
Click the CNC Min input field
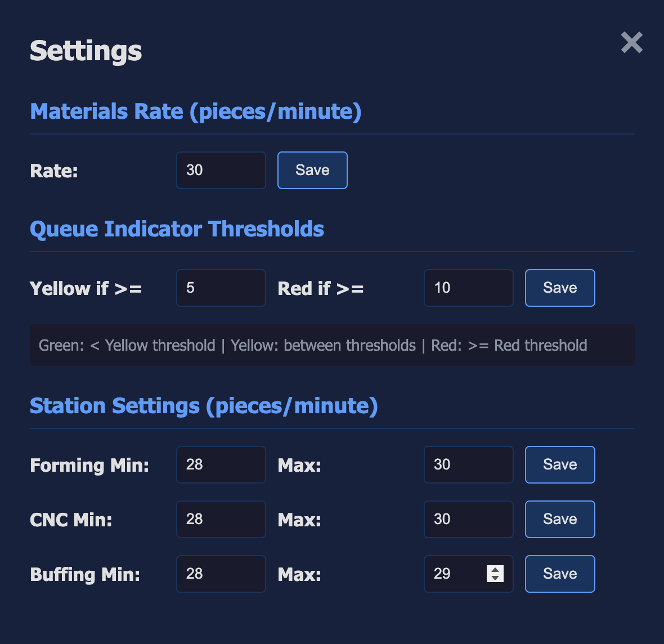point(221,519)
